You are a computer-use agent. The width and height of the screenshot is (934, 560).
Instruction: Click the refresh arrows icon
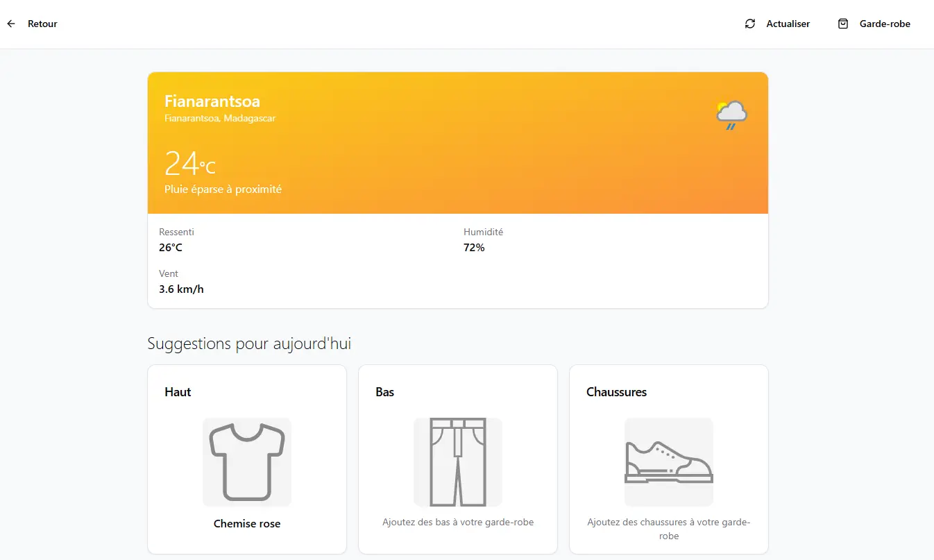point(750,24)
